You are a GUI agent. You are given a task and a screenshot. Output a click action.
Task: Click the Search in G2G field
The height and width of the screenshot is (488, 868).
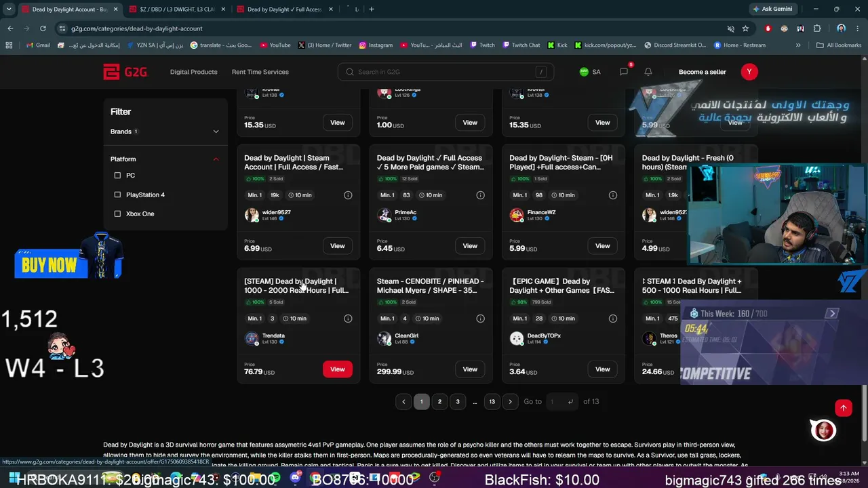pos(446,72)
